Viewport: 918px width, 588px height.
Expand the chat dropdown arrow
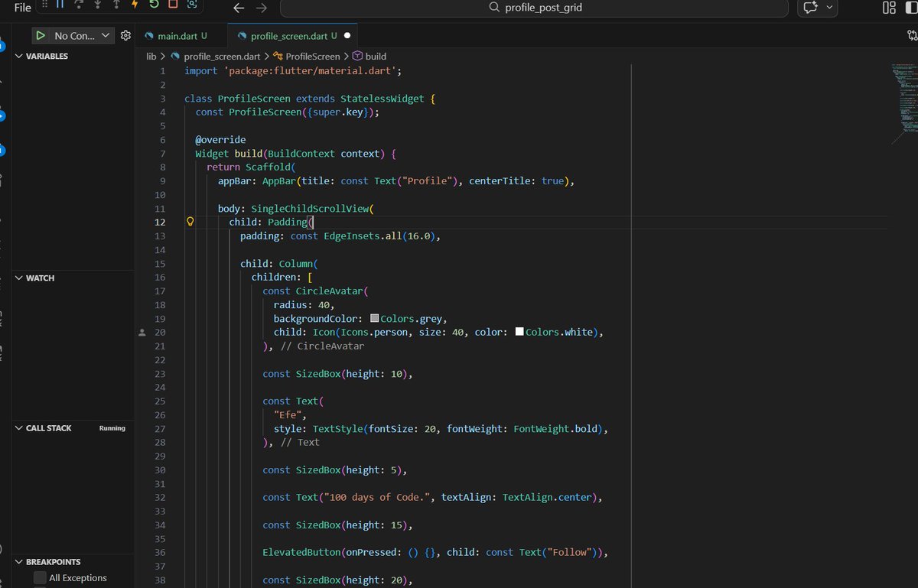point(830,8)
